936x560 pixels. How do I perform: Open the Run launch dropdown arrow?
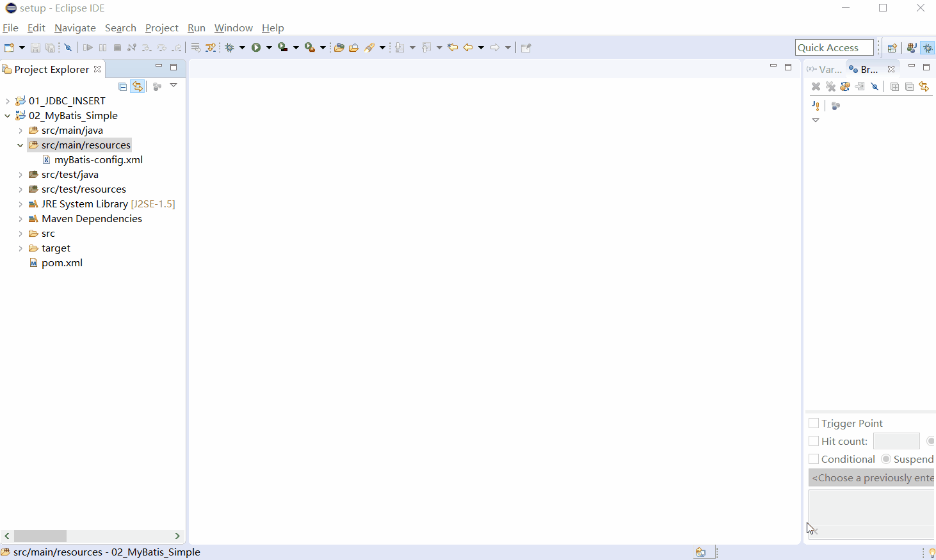(x=269, y=47)
